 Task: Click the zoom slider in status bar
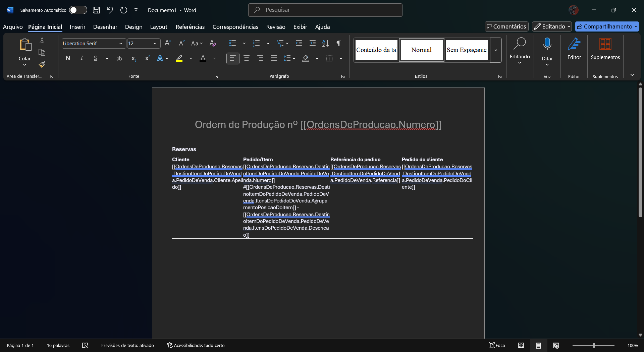(x=593, y=345)
